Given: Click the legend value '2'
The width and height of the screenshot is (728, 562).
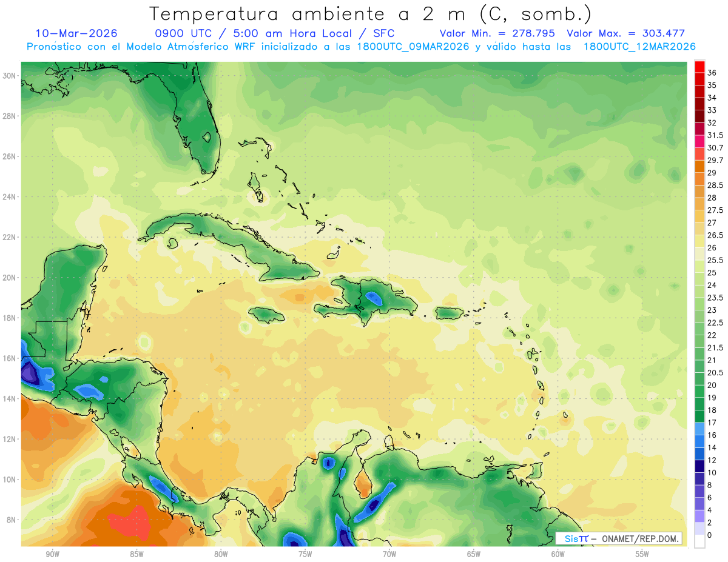Looking at the screenshot, I should [710, 523].
